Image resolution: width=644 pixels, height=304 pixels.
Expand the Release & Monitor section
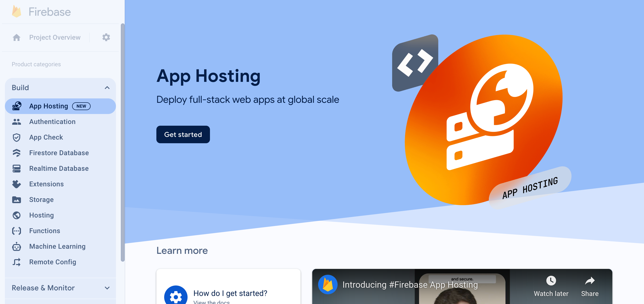pyautogui.click(x=61, y=288)
